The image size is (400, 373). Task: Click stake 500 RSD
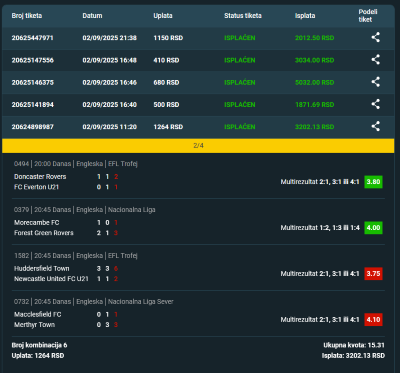(x=166, y=105)
